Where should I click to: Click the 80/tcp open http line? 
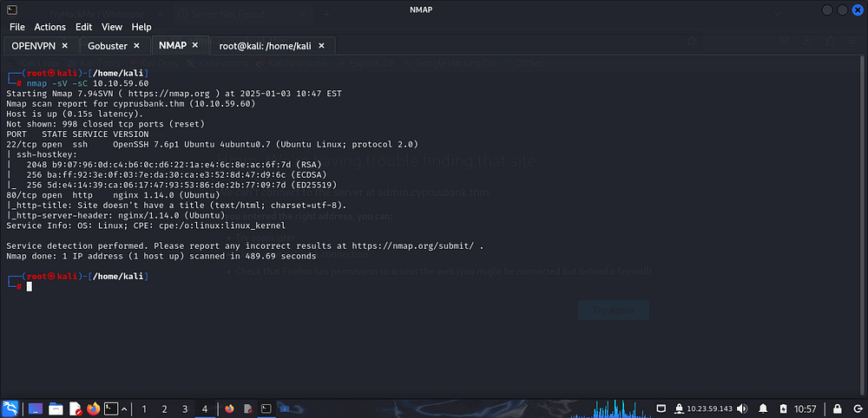[113, 195]
